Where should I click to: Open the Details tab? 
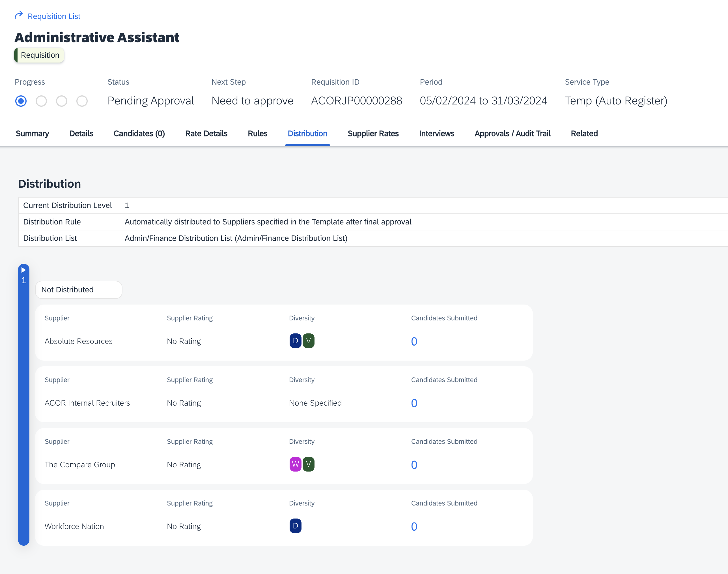tap(81, 133)
